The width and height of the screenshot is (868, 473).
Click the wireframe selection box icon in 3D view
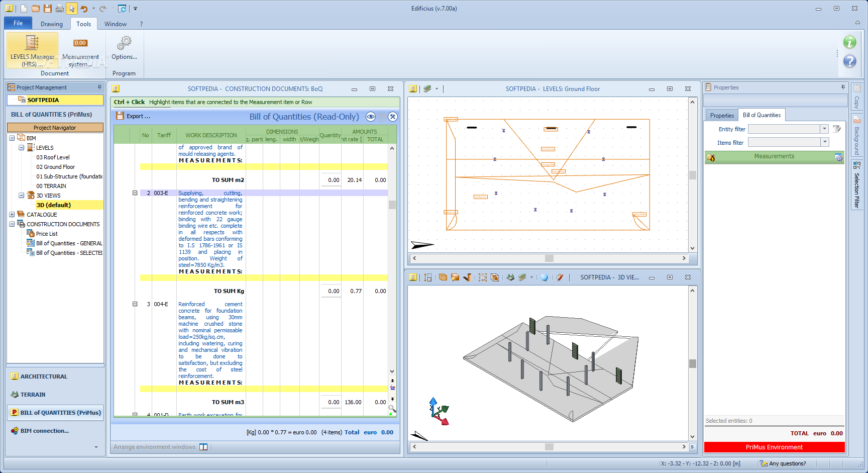point(482,277)
